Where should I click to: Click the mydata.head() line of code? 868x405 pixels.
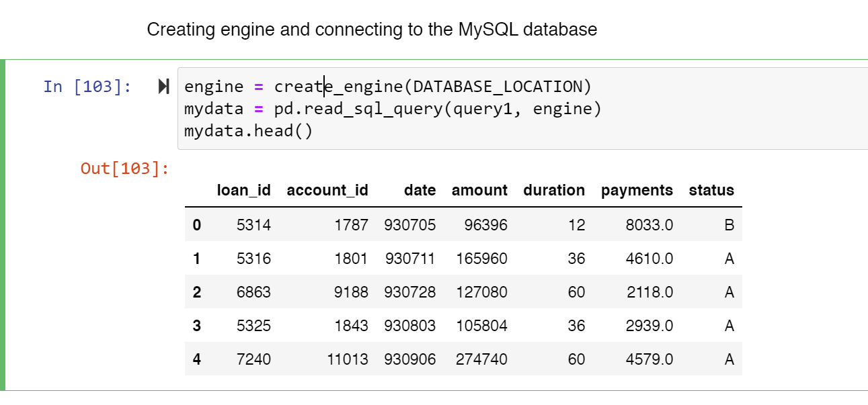click(x=249, y=130)
